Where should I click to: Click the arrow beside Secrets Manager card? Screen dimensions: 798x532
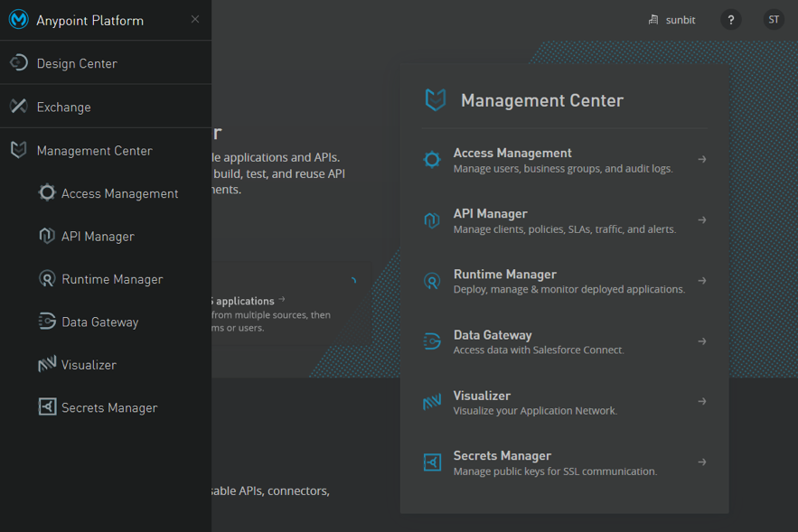coord(702,462)
